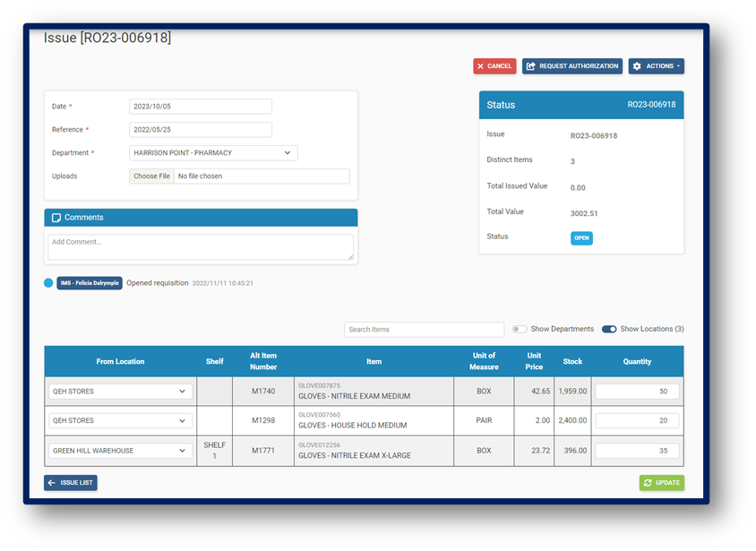Click the Search Items field

tap(424, 330)
